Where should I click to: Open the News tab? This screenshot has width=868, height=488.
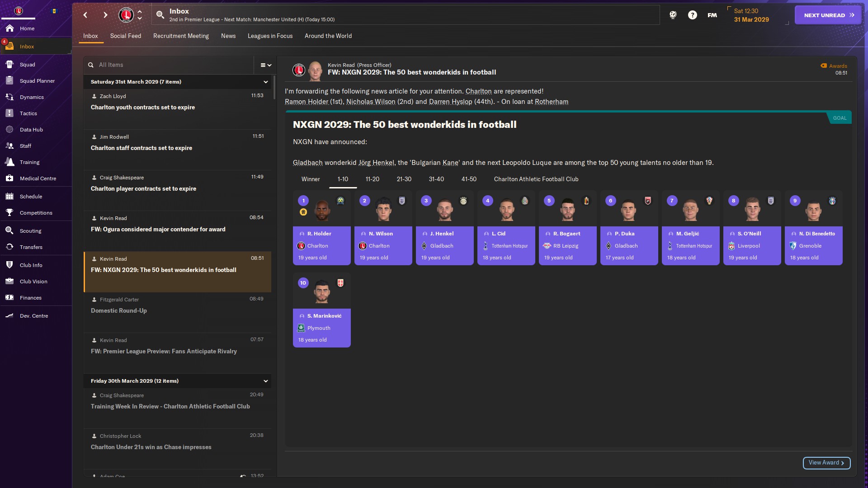coord(228,36)
